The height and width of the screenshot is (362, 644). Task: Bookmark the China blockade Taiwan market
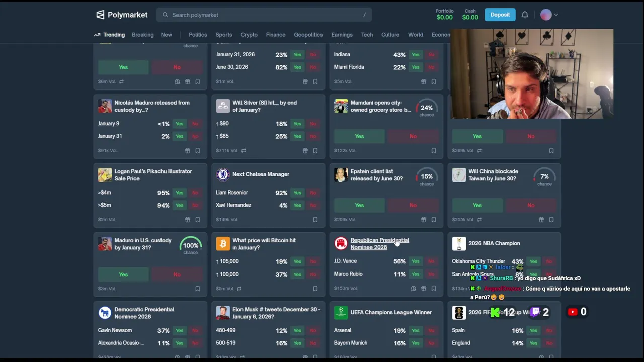tap(551, 220)
